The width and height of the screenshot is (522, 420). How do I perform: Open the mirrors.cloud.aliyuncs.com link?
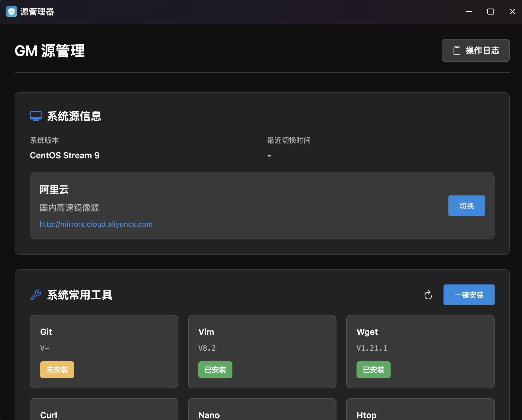96,224
